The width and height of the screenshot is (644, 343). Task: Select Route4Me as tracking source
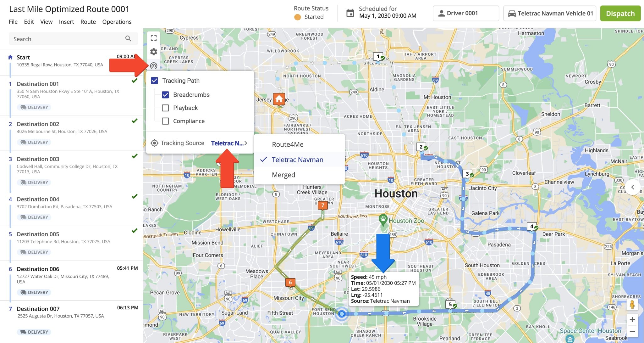(x=288, y=144)
